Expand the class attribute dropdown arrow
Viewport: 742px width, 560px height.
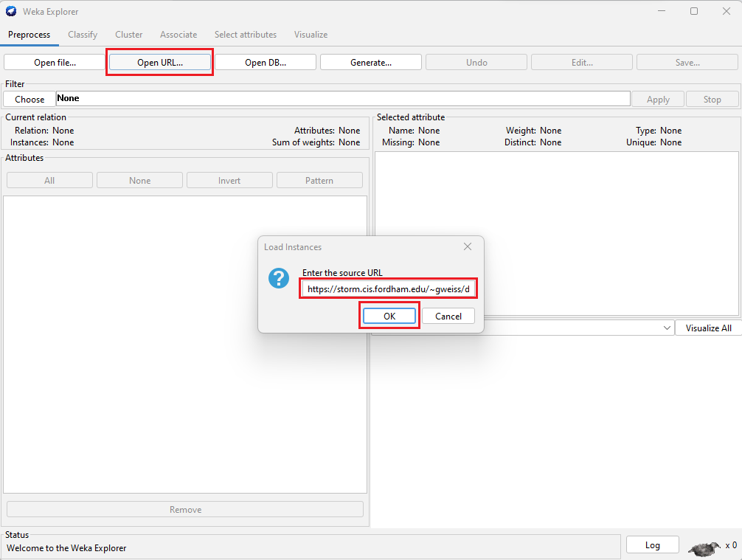(667, 328)
